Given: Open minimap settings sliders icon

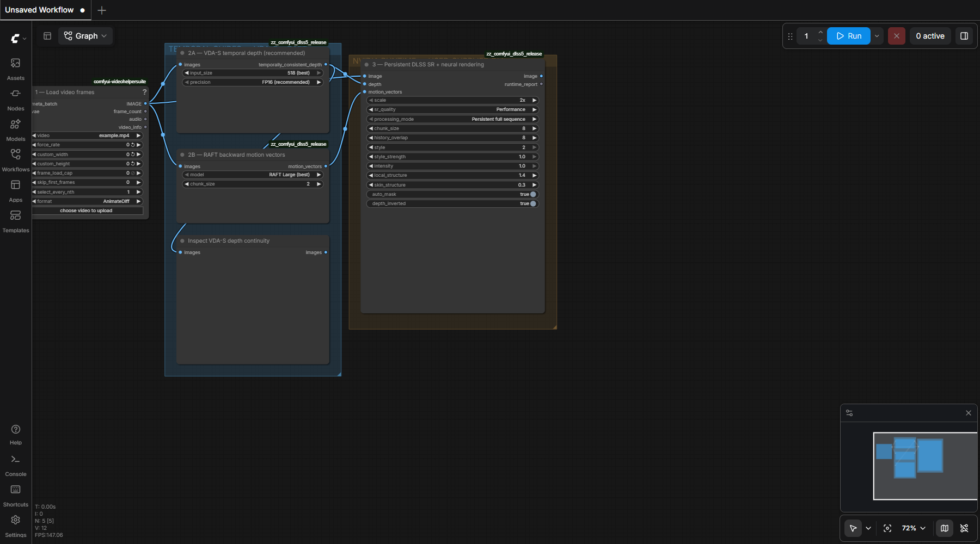Looking at the screenshot, I should (x=849, y=413).
